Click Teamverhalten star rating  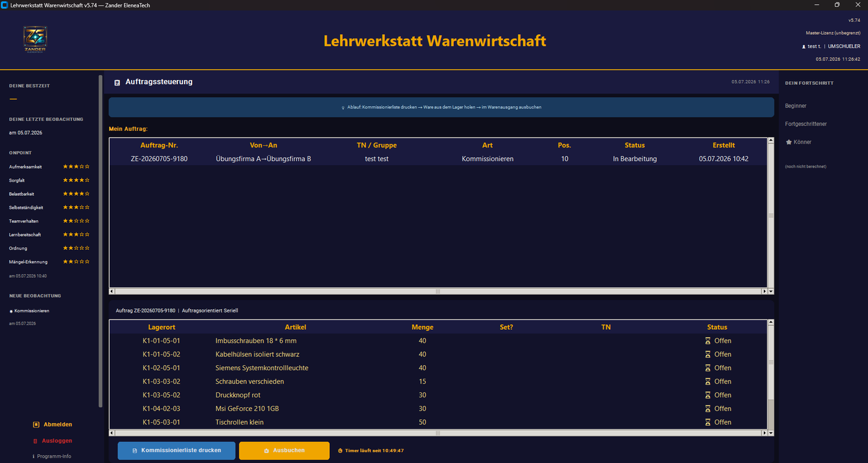point(76,221)
